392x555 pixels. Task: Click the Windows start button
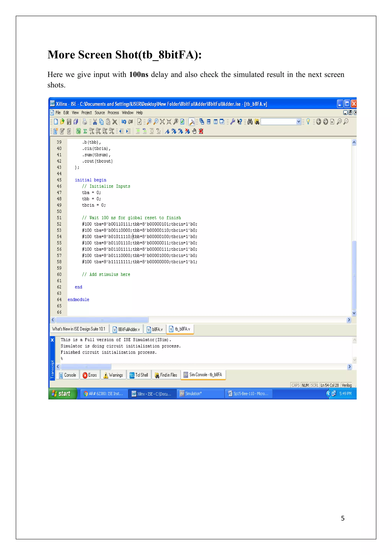pos(63,393)
